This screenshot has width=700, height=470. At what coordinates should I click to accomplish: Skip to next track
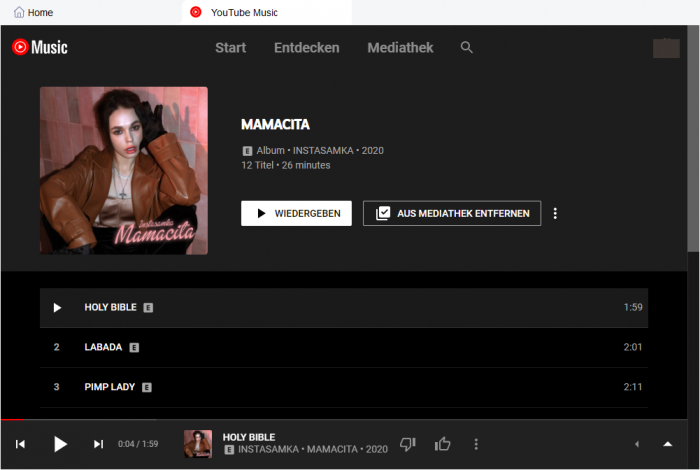point(98,444)
